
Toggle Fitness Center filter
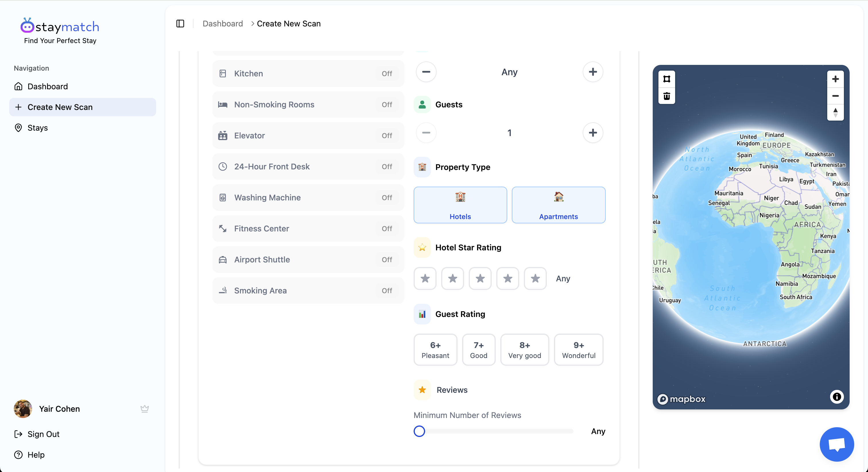pos(308,228)
